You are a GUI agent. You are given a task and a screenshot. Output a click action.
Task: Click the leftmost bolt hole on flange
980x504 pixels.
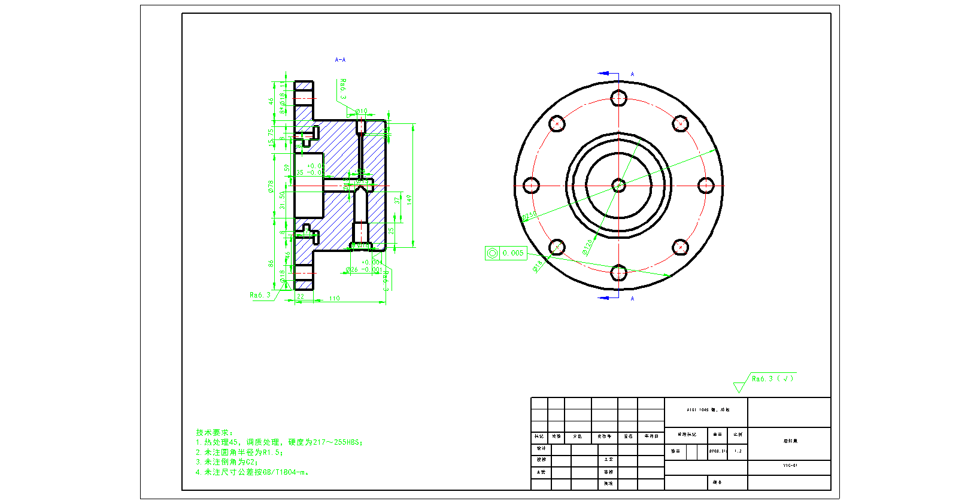(531, 186)
